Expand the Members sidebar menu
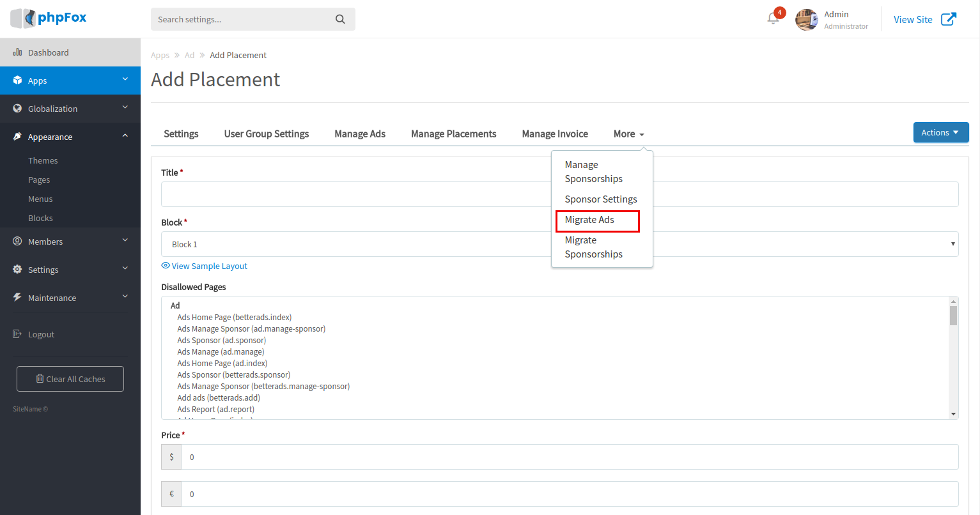980x515 pixels. tap(70, 242)
